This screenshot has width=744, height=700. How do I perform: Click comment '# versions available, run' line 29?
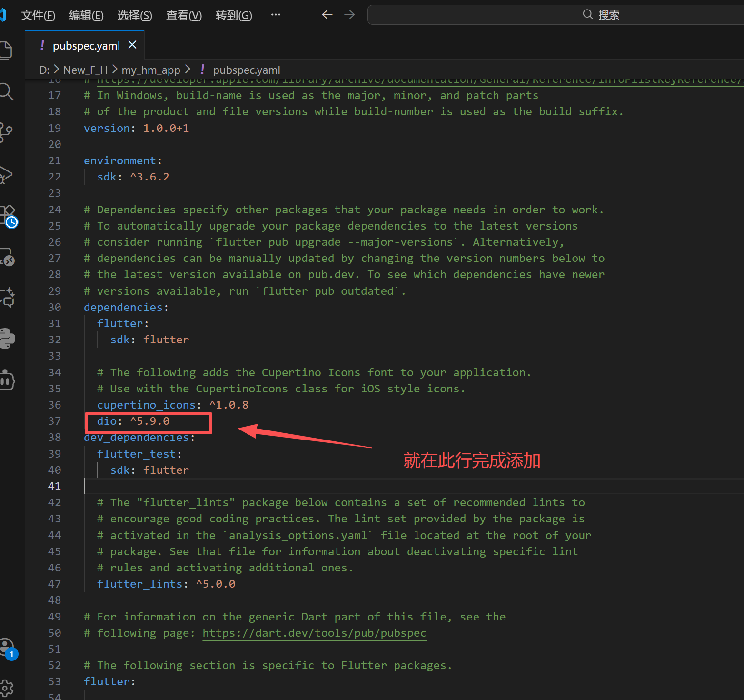[x=245, y=291]
